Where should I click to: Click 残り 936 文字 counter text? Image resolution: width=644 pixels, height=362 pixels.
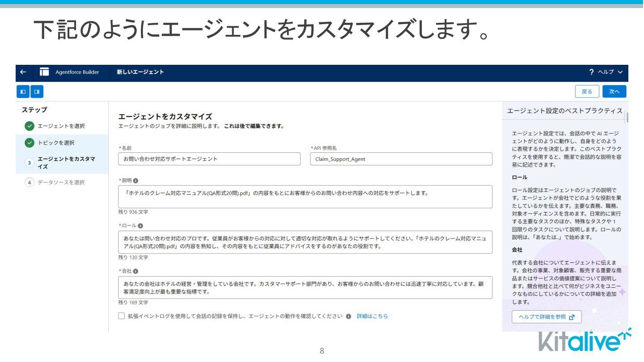(x=133, y=212)
